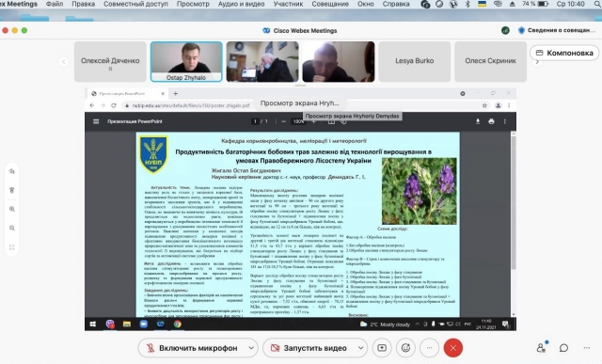Click Запустить видео start video button
Image resolution: width=602 pixels, height=364 pixels.
pyautogui.click(x=309, y=348)
